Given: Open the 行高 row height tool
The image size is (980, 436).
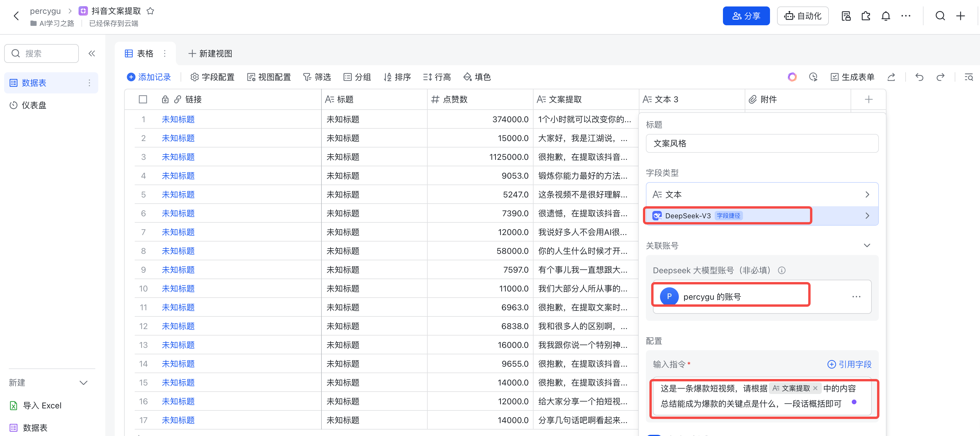Looking at the screenshot, I should [x=437, y=77].
